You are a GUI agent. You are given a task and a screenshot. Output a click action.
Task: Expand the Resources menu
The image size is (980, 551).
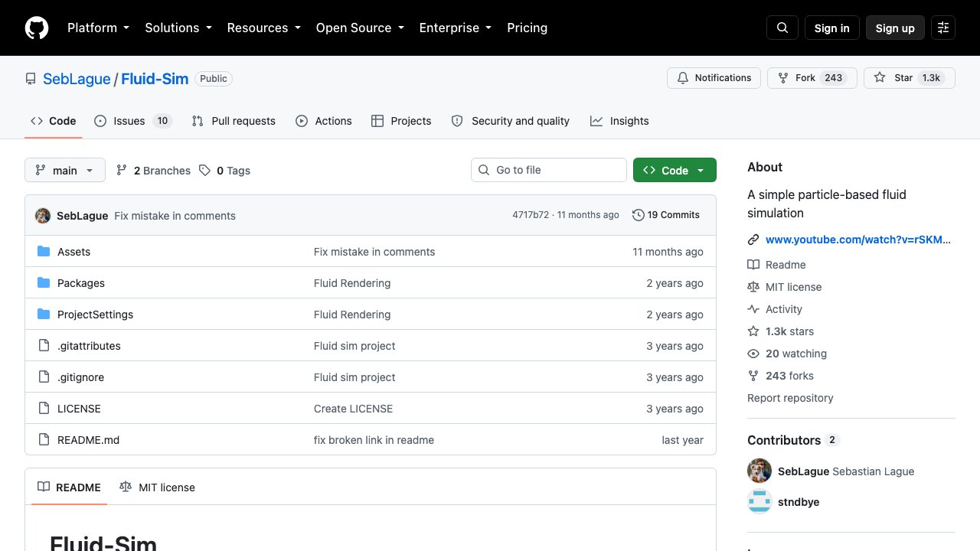click(264, 28)
